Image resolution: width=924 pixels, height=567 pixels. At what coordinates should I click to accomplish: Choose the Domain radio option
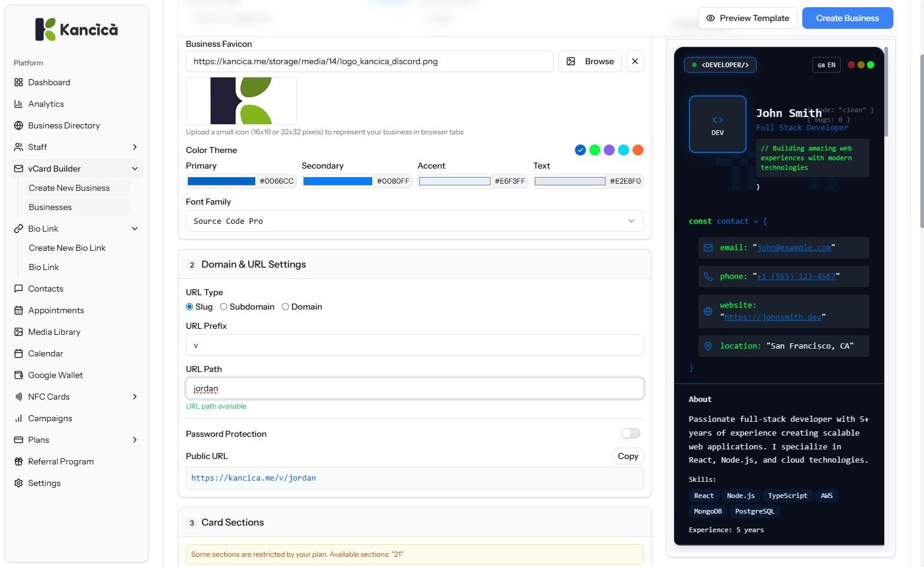(285, 307)
